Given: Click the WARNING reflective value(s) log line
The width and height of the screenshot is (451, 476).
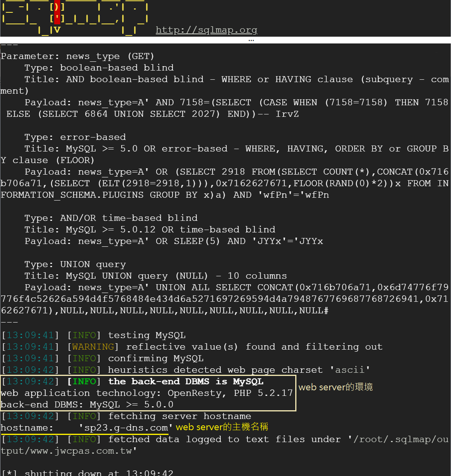Looking at the screenshot, I should pos(192,347).
